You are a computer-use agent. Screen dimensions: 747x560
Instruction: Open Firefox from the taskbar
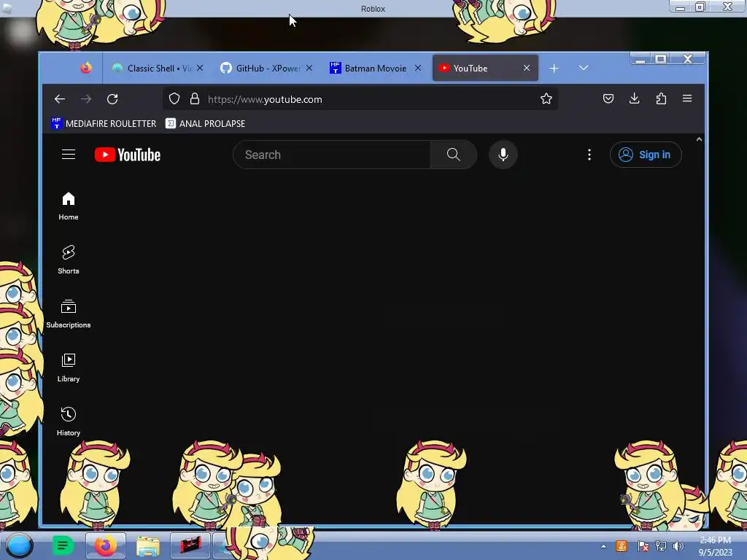pos(105,545)
